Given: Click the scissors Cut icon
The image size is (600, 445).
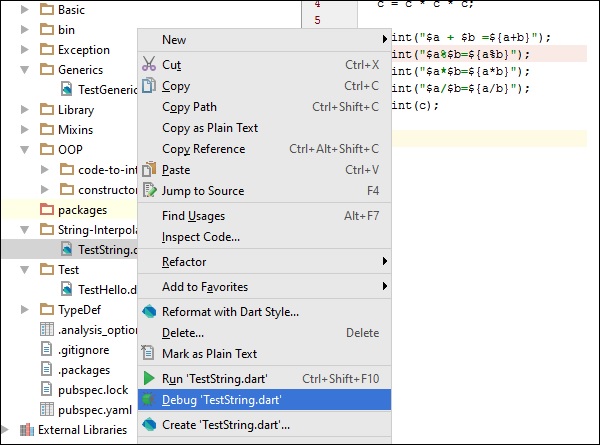Looking at the screenshot, I should [x=149, y=65].
